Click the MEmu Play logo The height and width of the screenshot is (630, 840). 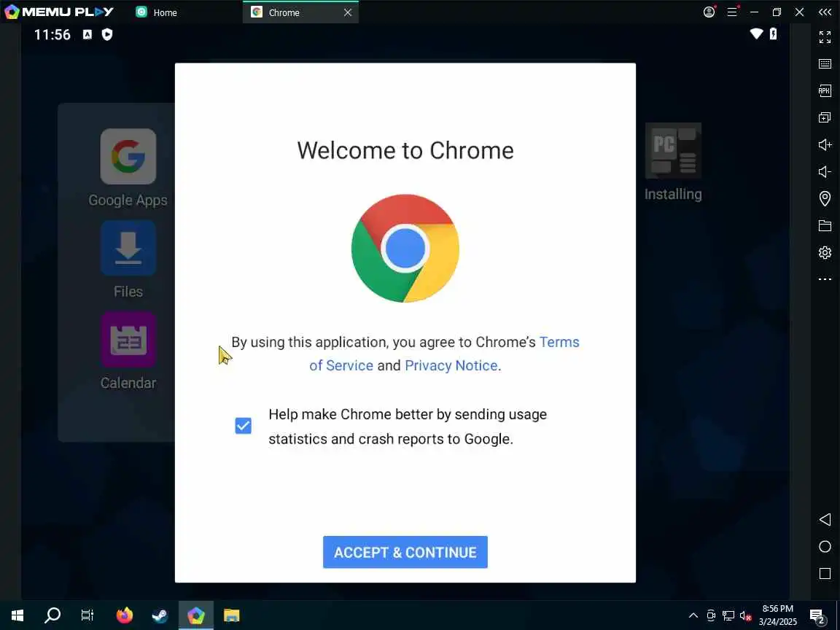tap(59, 12)
